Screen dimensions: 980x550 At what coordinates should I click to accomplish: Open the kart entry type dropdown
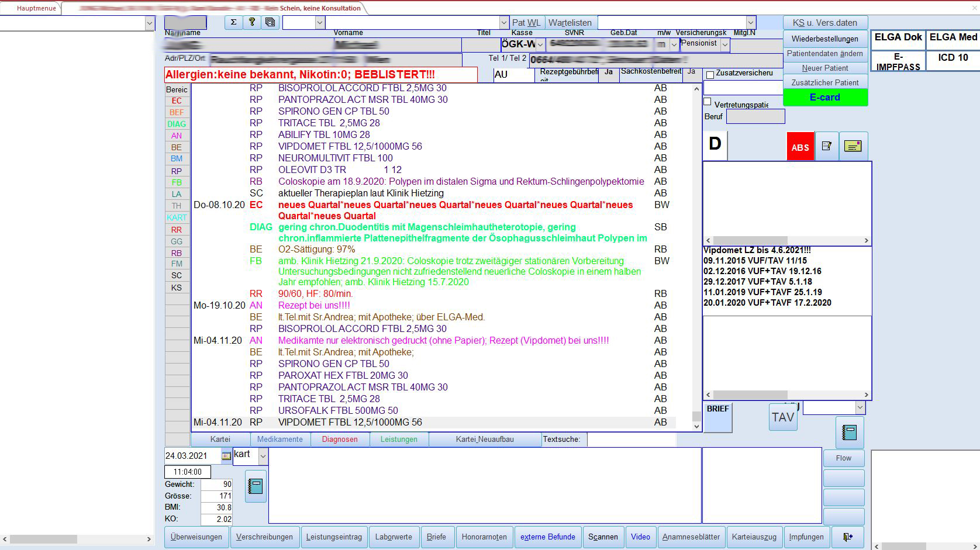(x=263, y=456)
